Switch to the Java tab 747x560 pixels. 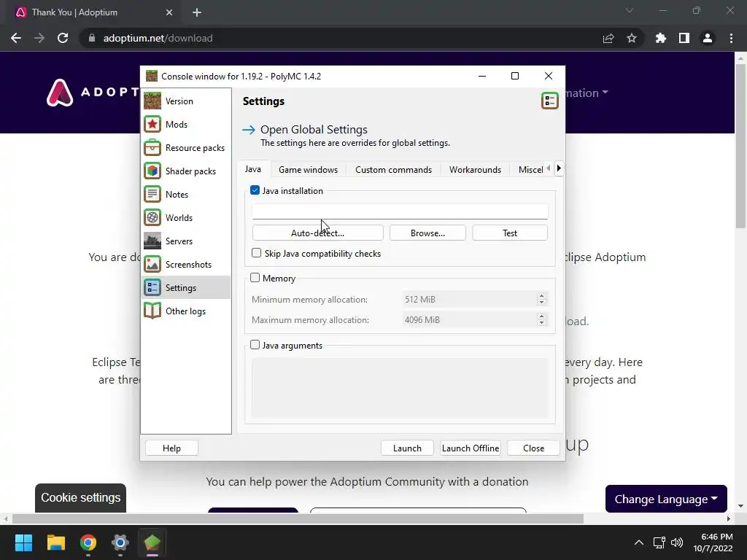[x=253, y=169]
